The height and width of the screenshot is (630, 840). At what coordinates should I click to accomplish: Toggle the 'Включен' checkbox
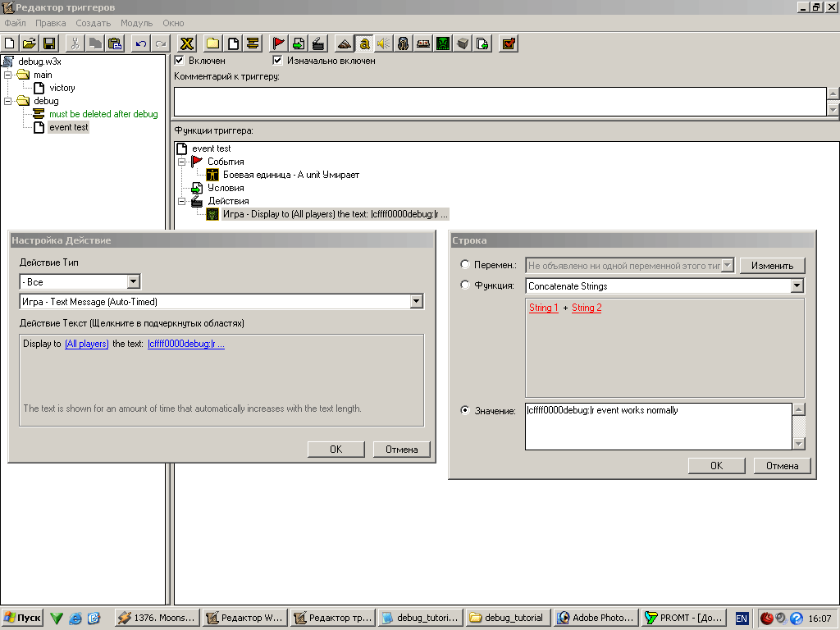pyautogui.click(x=180, y=60)
